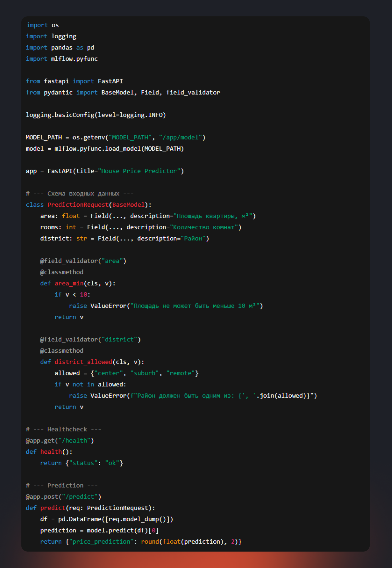Place cursor on 'logging.basicConfig' call

[x=60, y=115]
